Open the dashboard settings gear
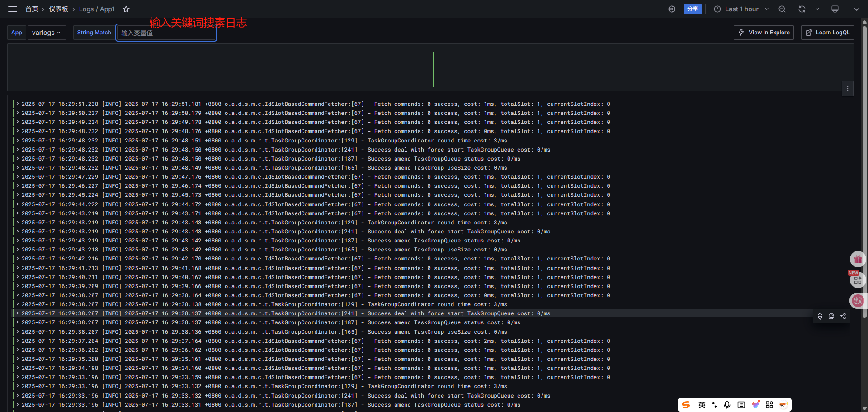The image size is (868, 412). coord(672,9)
